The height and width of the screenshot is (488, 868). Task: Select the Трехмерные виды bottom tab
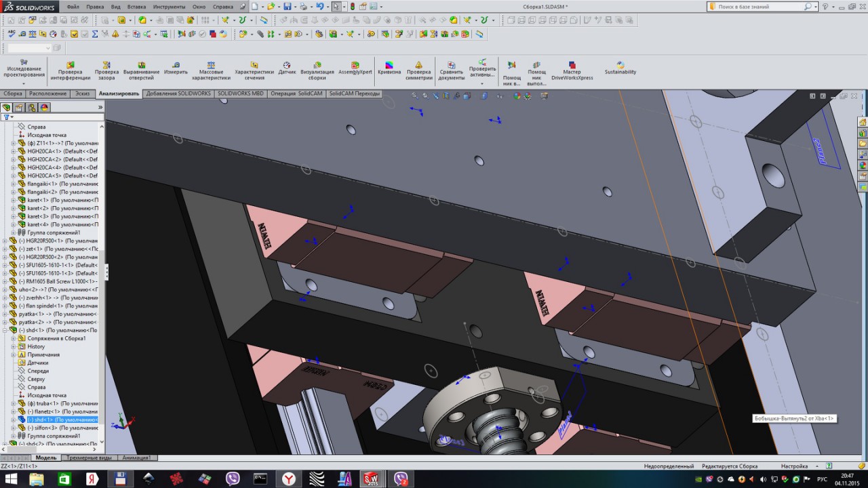pyautogui.click(x=88, y=457)
